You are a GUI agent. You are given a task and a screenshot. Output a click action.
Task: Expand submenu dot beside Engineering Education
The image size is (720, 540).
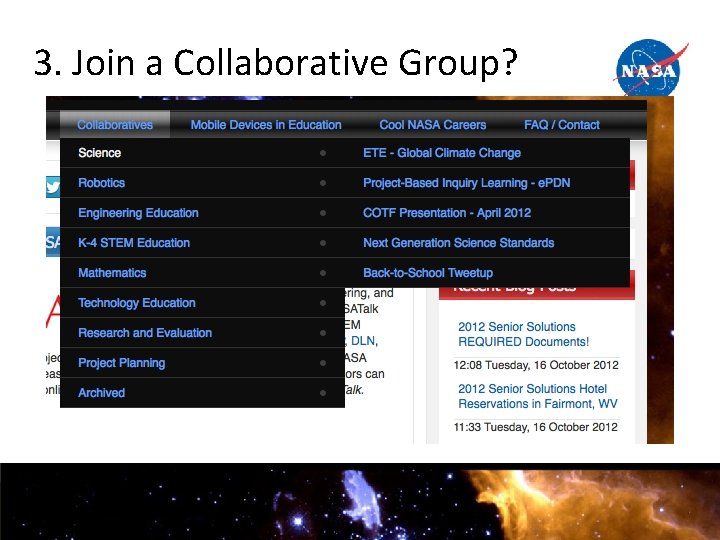coord(323,213)
